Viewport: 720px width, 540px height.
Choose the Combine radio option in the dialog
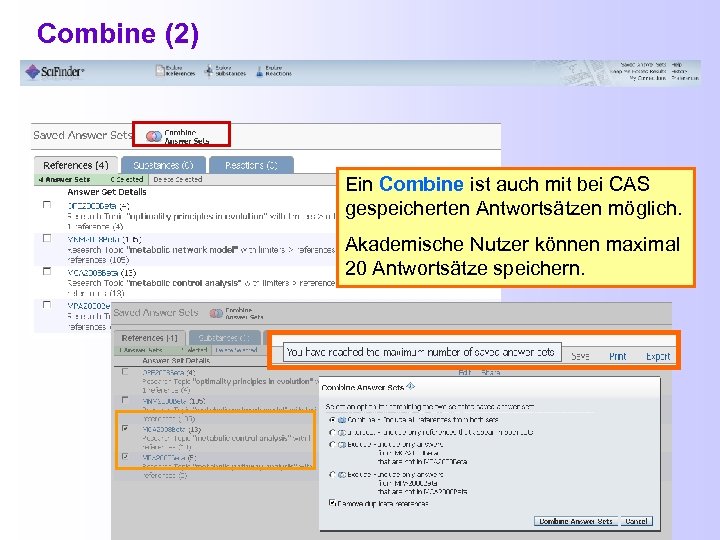click(x=332, y=420)
